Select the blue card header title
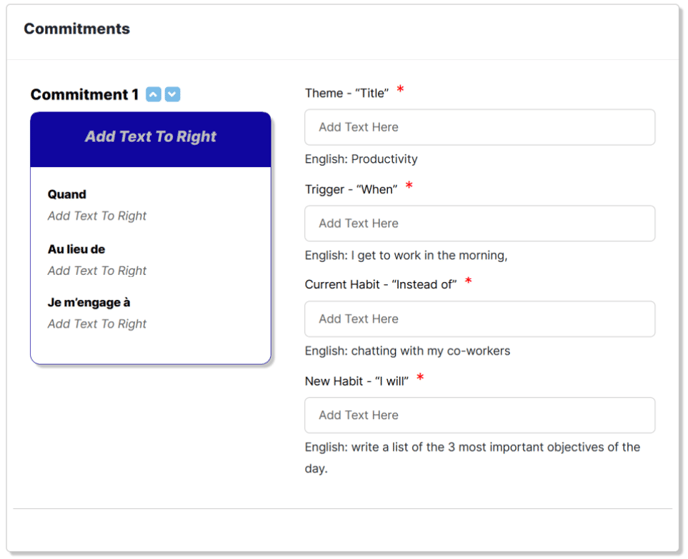This screenshot has height=559, width=688. tap(150, 136)
